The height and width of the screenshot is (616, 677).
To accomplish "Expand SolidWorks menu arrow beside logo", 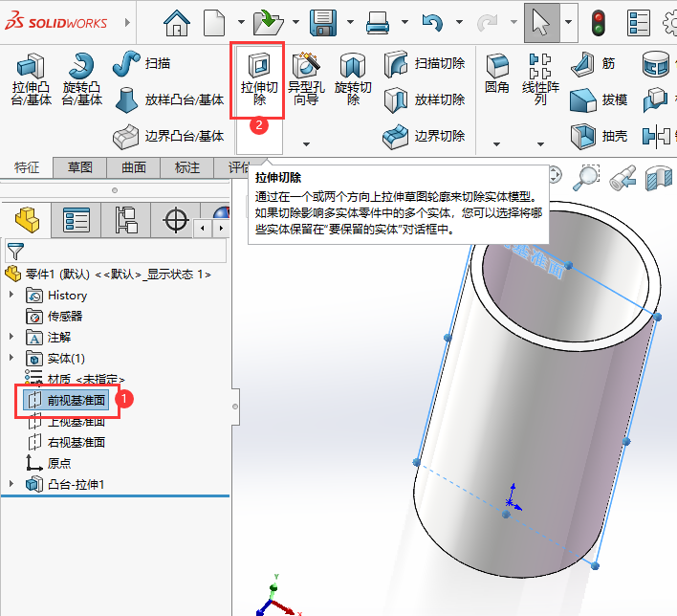I will click(x=127, y=22).
